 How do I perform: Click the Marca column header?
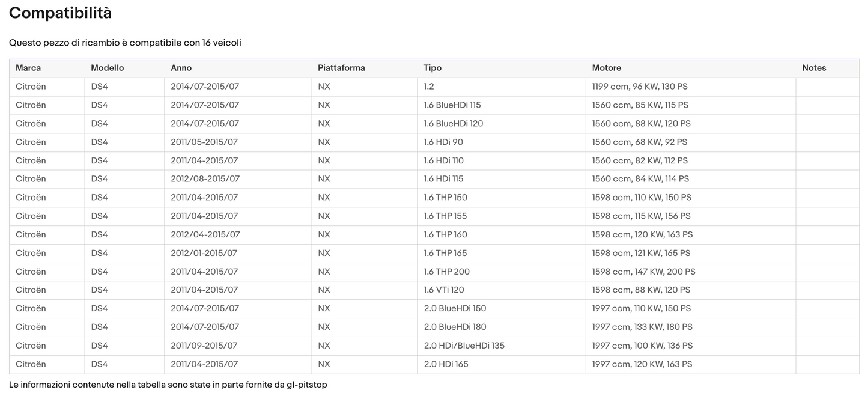(x=28, y=68)
